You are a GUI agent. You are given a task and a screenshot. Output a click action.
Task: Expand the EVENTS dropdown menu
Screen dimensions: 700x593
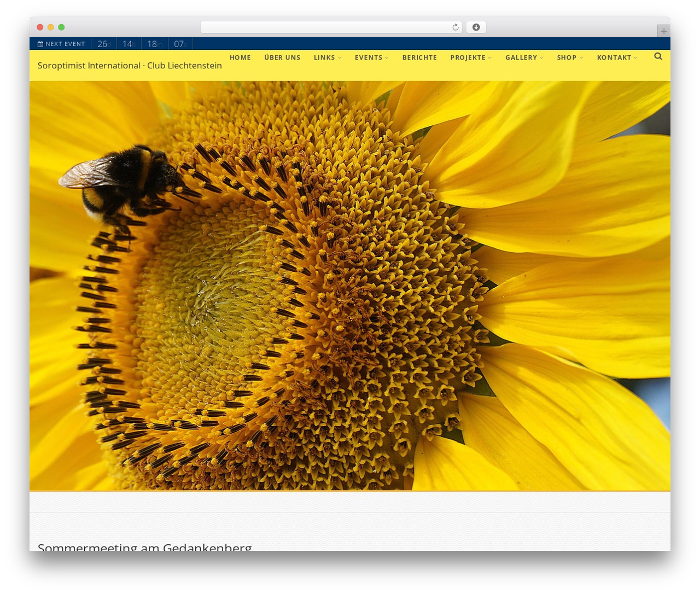click(371, 57)
